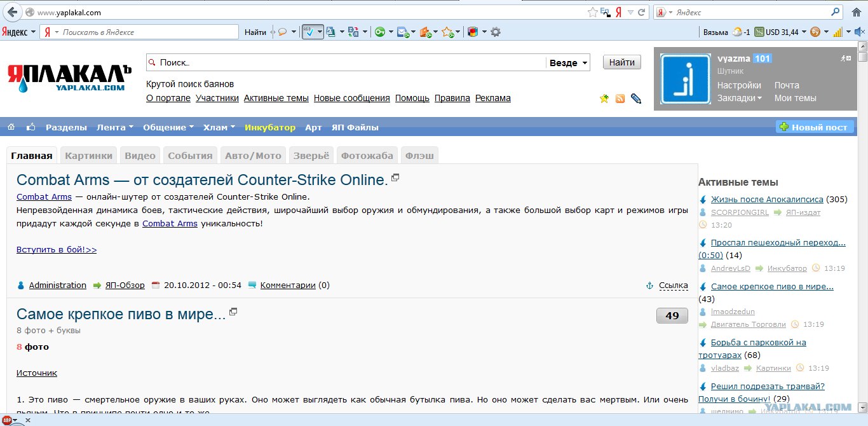Click the ABP icon at bottom left
The width and height of the screenshot is (868, 426).
(7, 420)
